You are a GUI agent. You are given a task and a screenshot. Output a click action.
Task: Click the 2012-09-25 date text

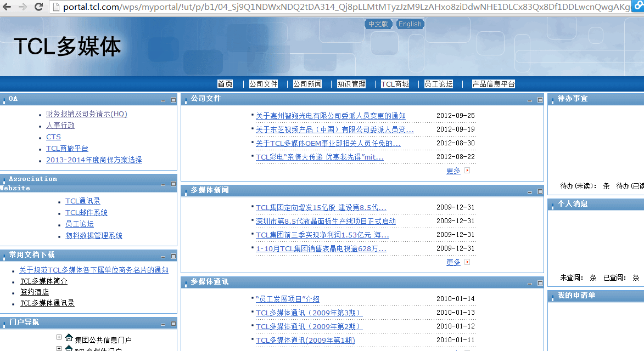tap(456, 116)
